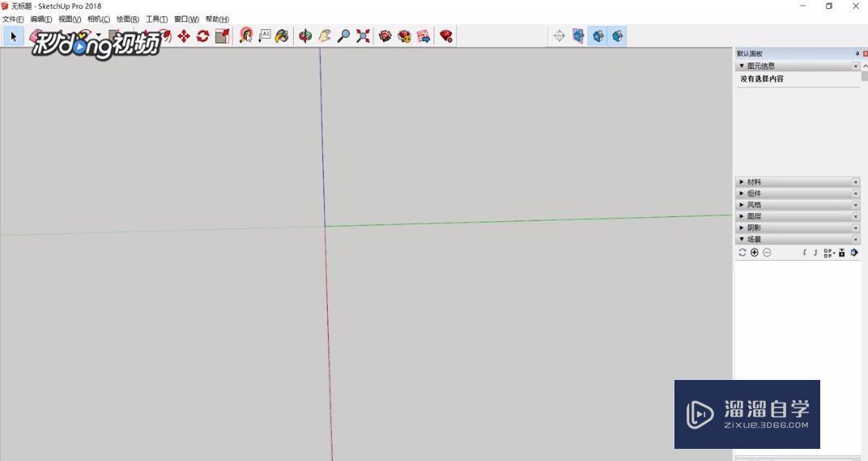Activate the Tape Measure tool
The width and height of the screenshot is (868, 461).
[x=246, y=36]
